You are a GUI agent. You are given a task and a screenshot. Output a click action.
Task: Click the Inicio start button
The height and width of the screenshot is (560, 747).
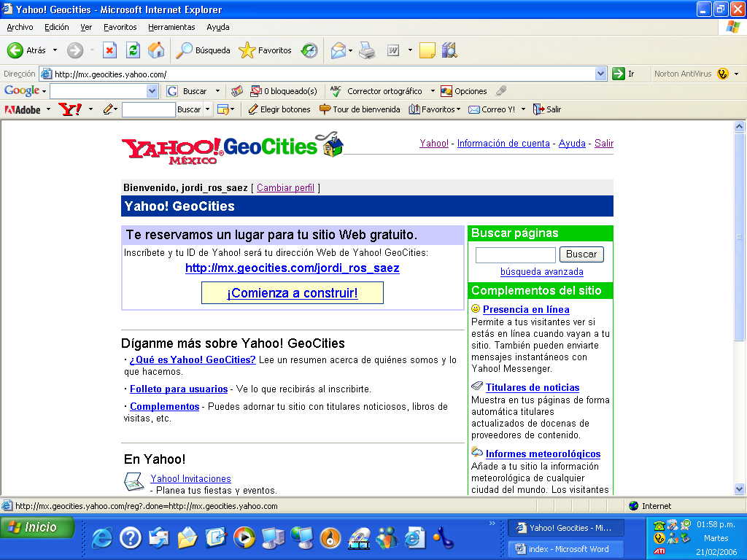[37, 528]
